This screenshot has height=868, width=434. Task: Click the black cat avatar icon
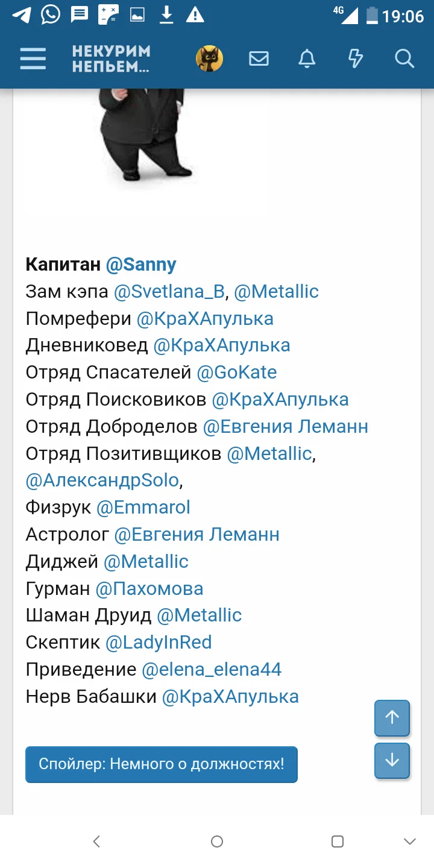(x=209, y=58)
